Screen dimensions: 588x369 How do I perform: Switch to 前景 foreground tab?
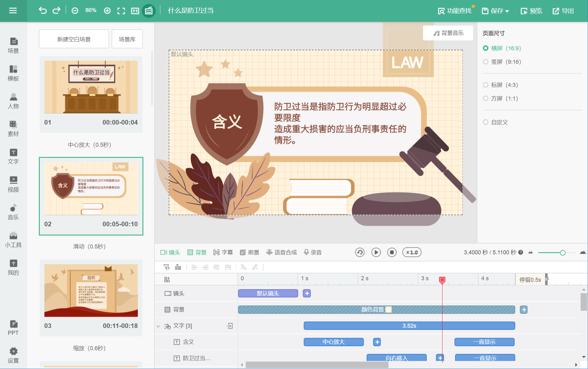point(249,252)
